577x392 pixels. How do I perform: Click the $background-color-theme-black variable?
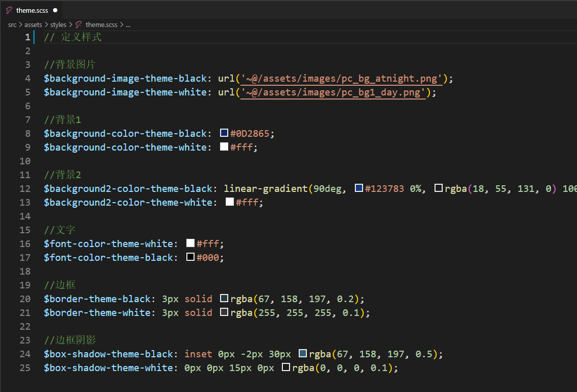click(125, 134)
